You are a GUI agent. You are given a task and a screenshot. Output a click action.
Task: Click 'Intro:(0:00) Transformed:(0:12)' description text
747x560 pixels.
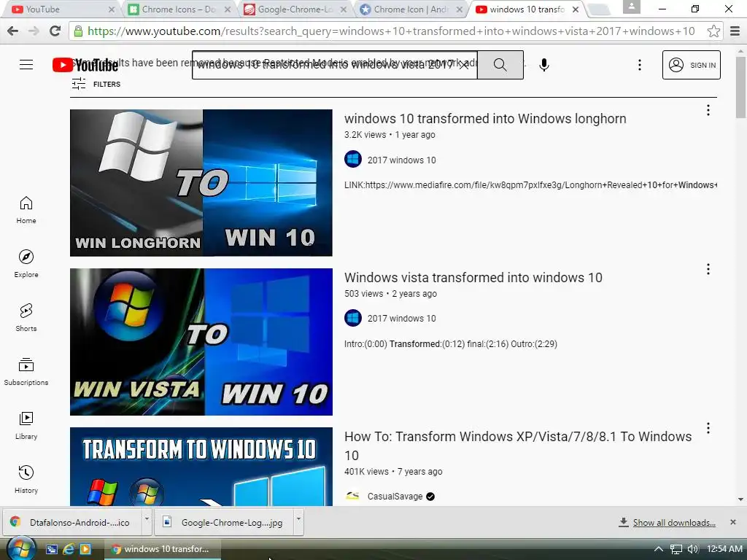pyautogui.click(x=451, y=344)
